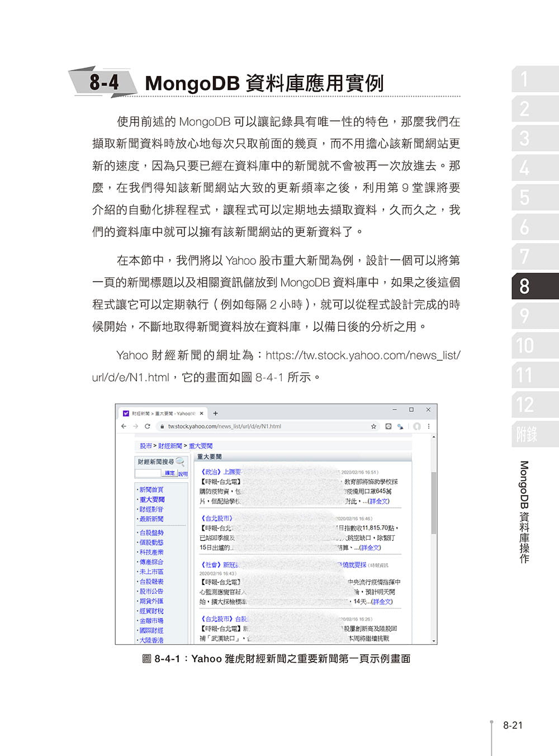
Task: Open 股市公告 in the sidebar
Action: click(x=151, y=591)
